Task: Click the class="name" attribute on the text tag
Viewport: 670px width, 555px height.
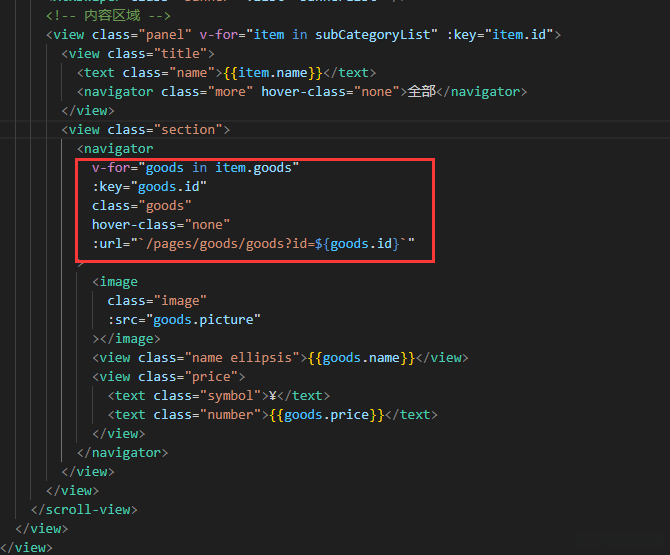Action: point(168,73)
